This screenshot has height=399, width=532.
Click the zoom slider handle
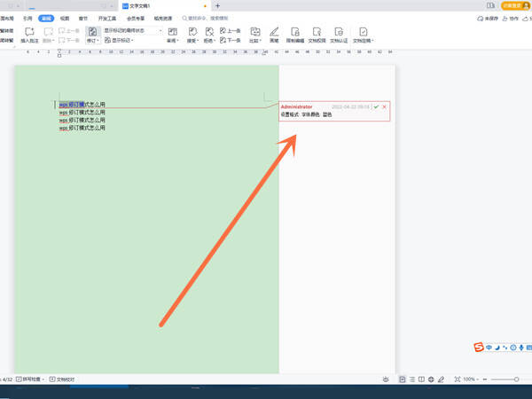coord(516,379)
